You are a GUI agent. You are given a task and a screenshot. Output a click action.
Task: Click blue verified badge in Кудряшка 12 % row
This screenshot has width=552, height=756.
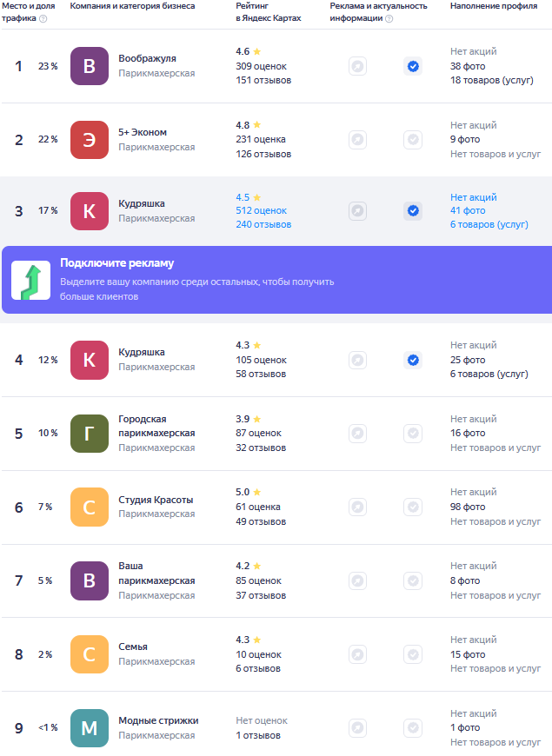coord(413,360)
